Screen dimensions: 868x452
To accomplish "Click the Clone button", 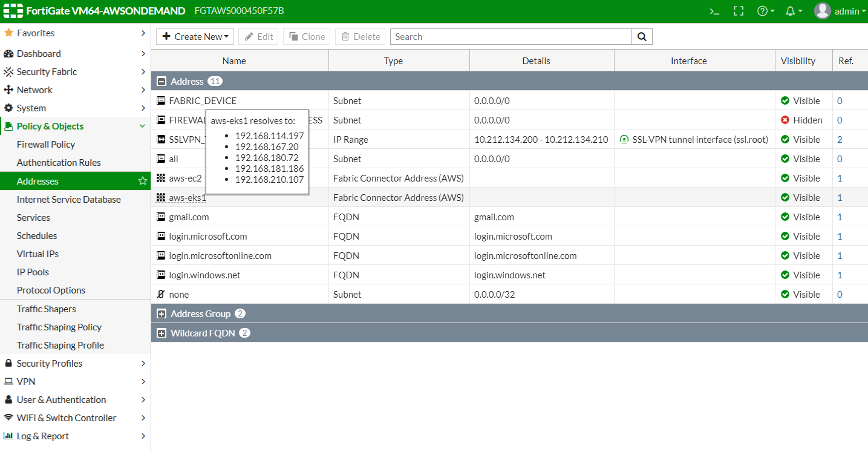I will point(307,37).
